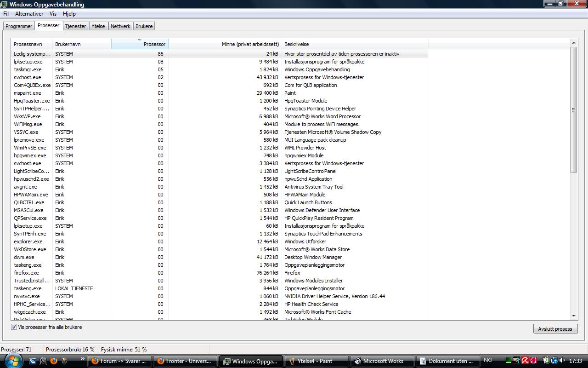This screenshot has width=588, height=368.
Task: Sort by Prosessor column header
Action: pos(140,44)
